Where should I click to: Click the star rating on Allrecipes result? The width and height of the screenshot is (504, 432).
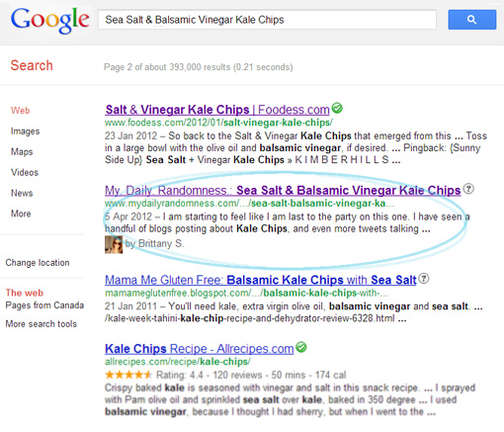[128, 375]
